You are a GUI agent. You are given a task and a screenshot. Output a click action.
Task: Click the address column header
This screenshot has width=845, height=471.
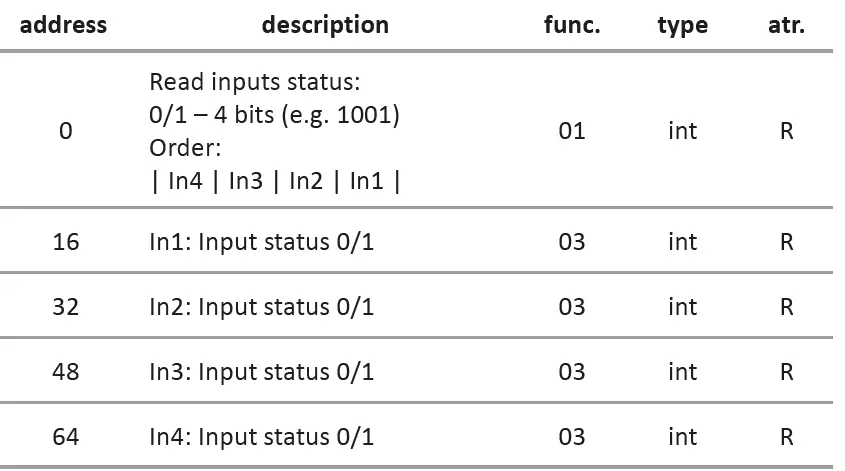63,25
